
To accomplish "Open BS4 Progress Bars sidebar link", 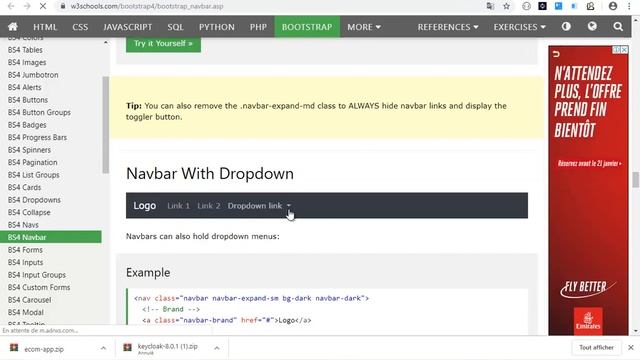I will pyautogui.click(x=37, y=138).
